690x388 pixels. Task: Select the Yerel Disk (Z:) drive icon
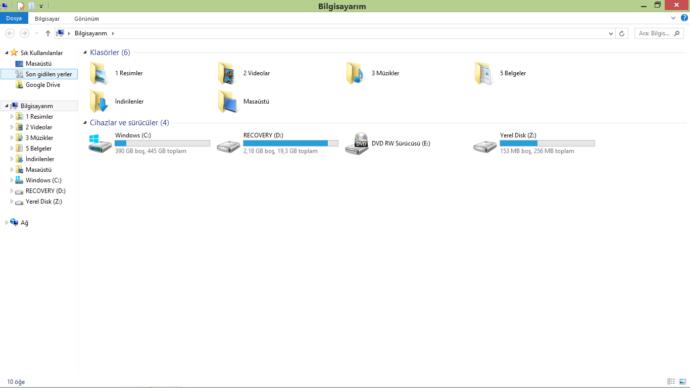pyautogui.click(x=484, y=146)
